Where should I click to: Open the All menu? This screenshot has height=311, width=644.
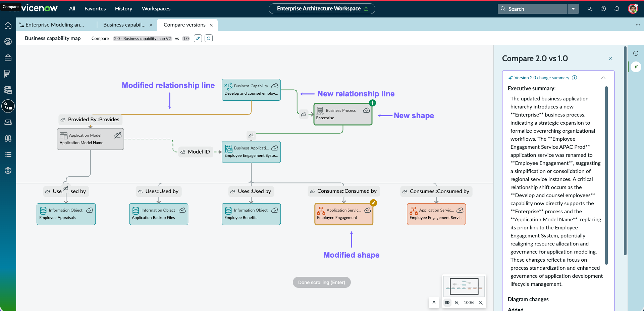coord(72,9)
